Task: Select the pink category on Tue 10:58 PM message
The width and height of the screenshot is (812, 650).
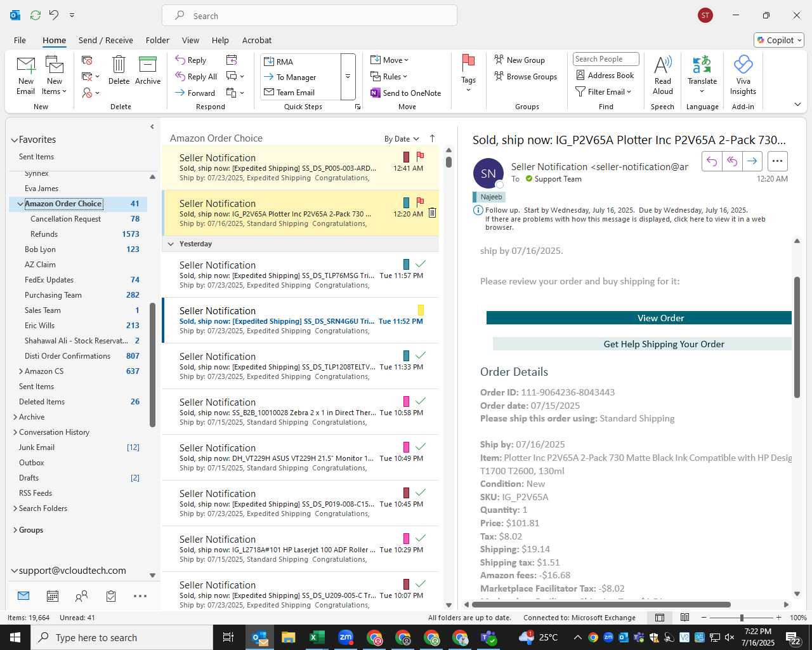Action: [406, 401]
